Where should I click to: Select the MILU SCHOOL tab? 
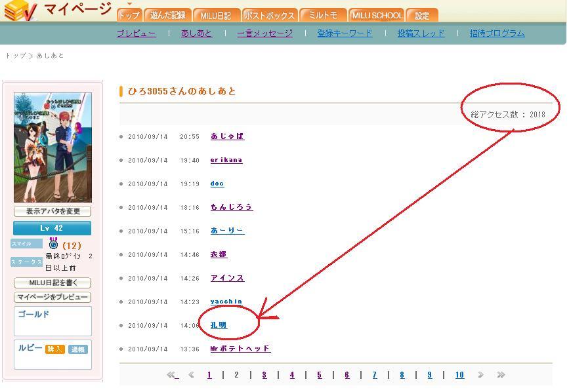point(377,15)
